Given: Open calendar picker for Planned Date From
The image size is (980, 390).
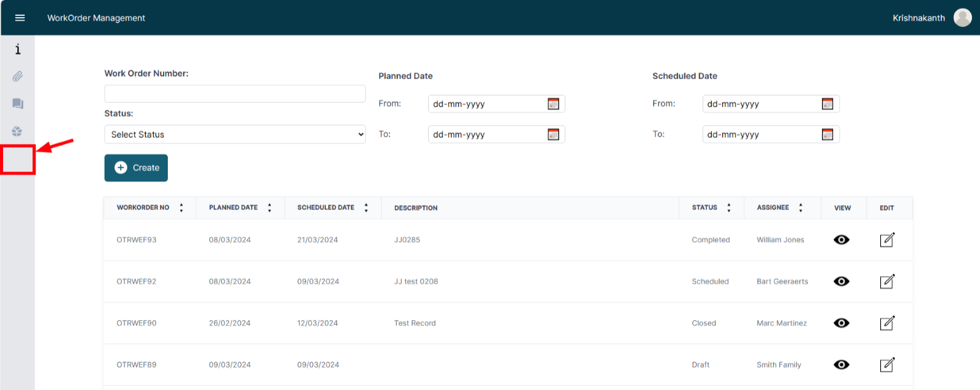Looking at the screenshot, I should tap(553, 104).
